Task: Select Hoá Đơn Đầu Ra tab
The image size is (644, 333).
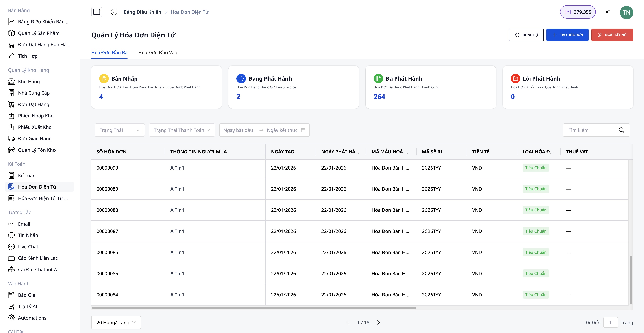Action: [x=109, y=53]
